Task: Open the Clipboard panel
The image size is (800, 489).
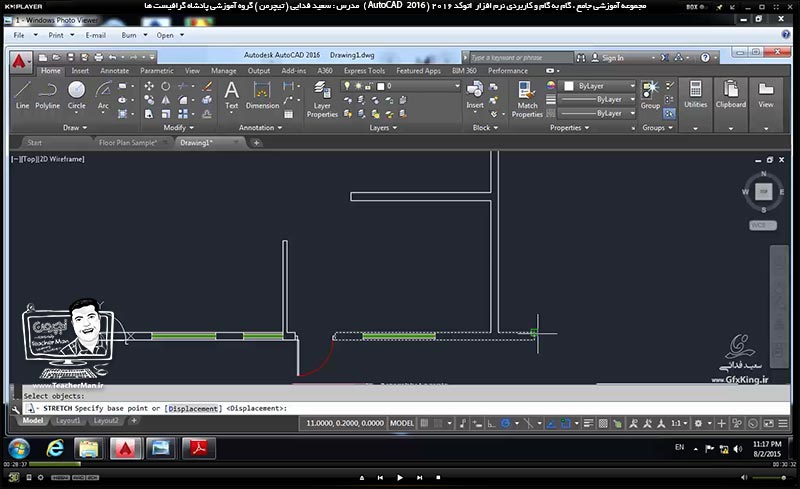Action: pos(731,105)
